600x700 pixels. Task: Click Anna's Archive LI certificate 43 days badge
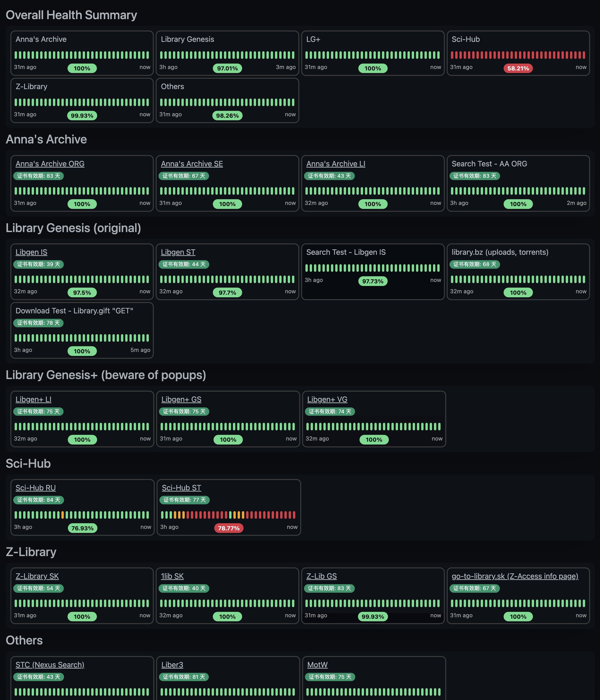[x=329, y=176]
